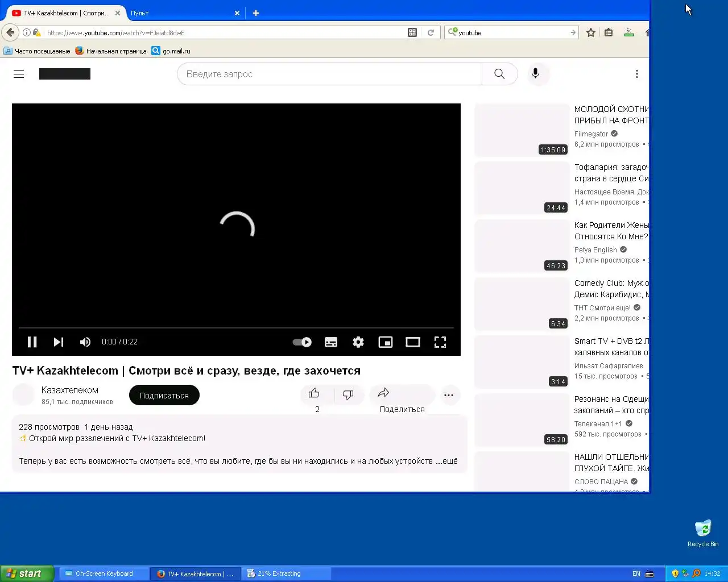Click the EN language indicator in tray
Viewport: 728px width, 582px height.
tap(636, 573)
